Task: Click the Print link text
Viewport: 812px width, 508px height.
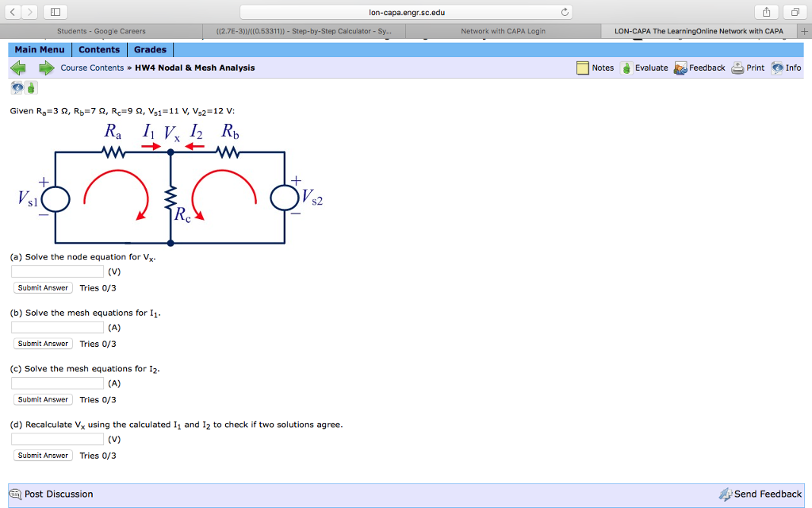Action: (756, 68)
